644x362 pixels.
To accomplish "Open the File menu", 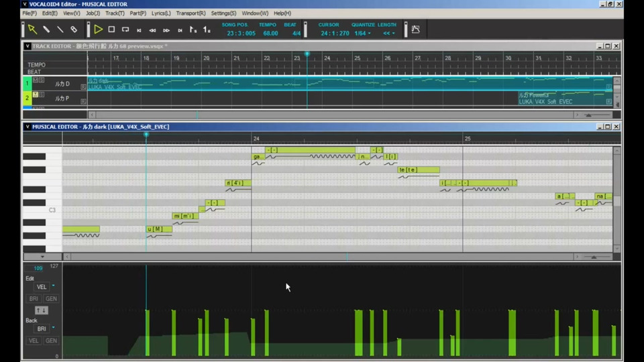I will [30, 13].
